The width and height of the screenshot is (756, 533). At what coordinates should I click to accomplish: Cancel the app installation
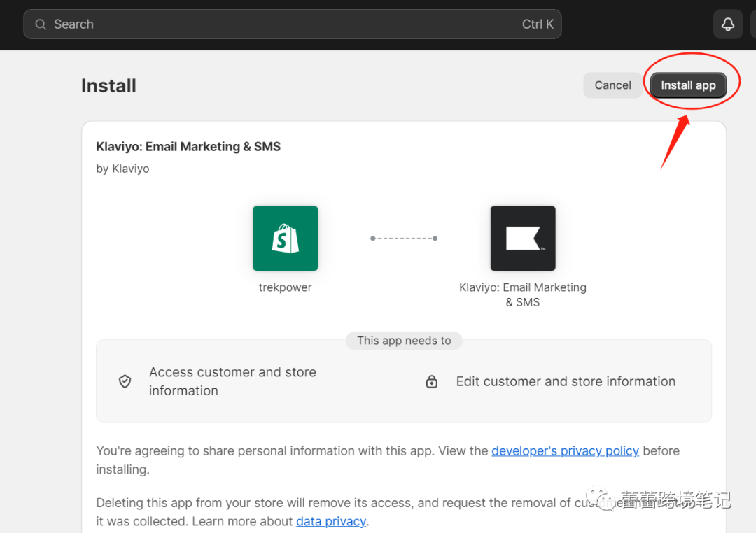coord(612,85)
